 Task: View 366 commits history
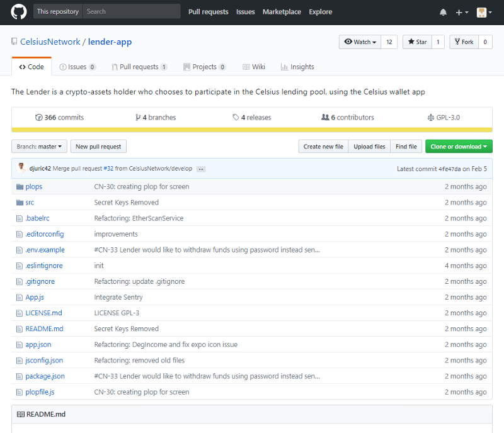pyautogui.click(x=59, y=118)
